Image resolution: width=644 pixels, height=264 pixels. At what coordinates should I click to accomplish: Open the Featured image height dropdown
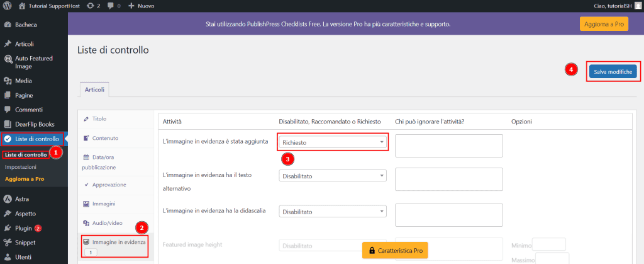pyautogui.click(x=333, y=246)
